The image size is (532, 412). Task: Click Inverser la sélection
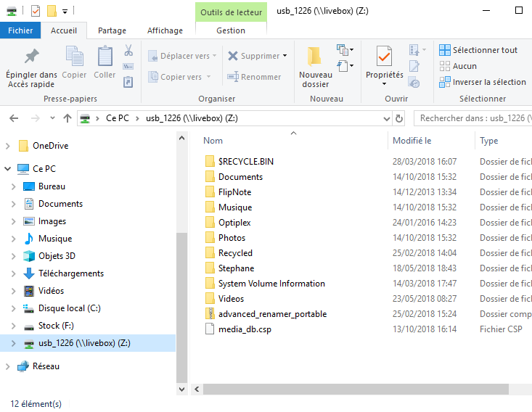483,82
